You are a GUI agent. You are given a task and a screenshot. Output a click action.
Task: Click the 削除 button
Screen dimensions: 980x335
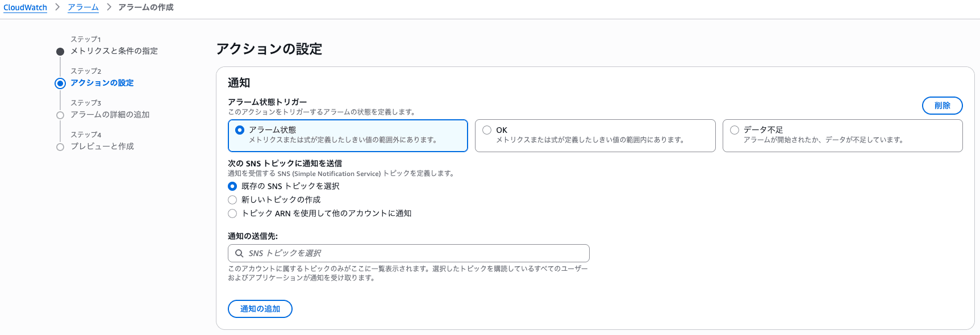coord(942,106)
